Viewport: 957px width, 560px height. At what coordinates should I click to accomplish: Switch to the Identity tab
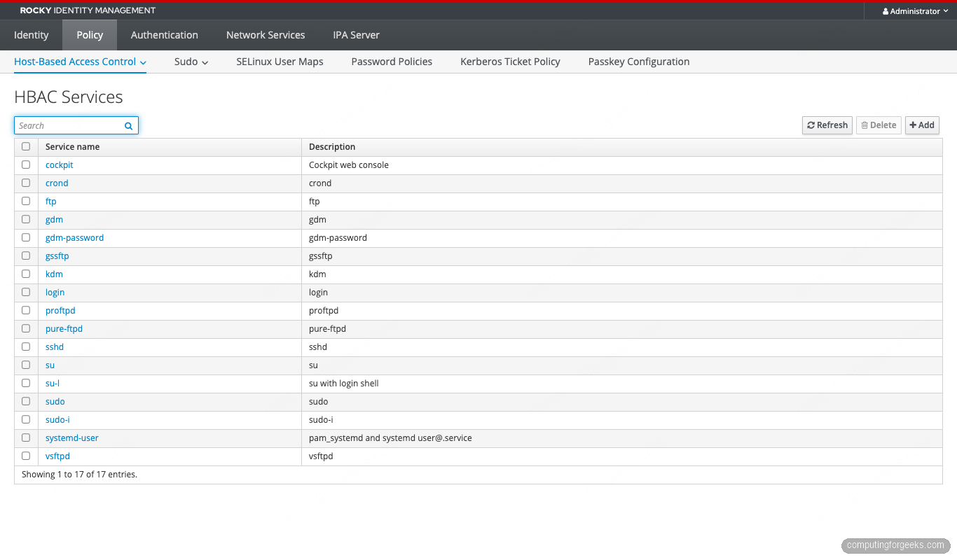[x=32, y=35]
